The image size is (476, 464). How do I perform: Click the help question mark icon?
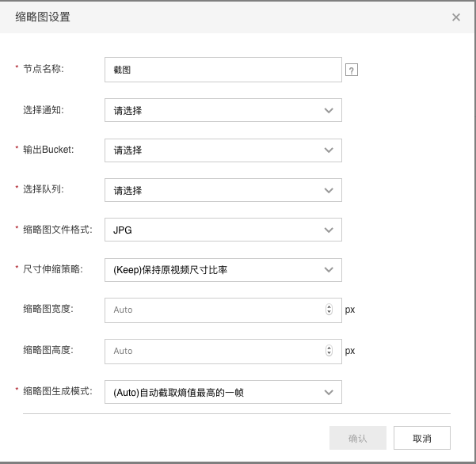(352, 70)
